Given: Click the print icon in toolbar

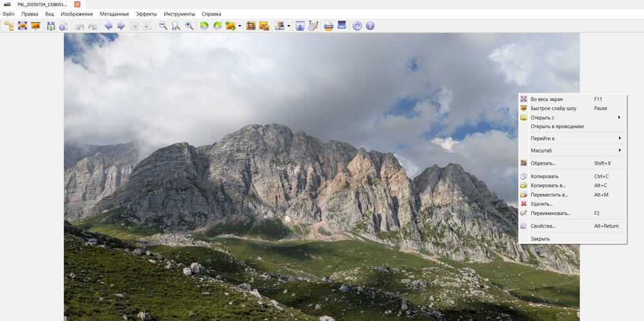Looking at the screenshot, I should click(328, 26).
